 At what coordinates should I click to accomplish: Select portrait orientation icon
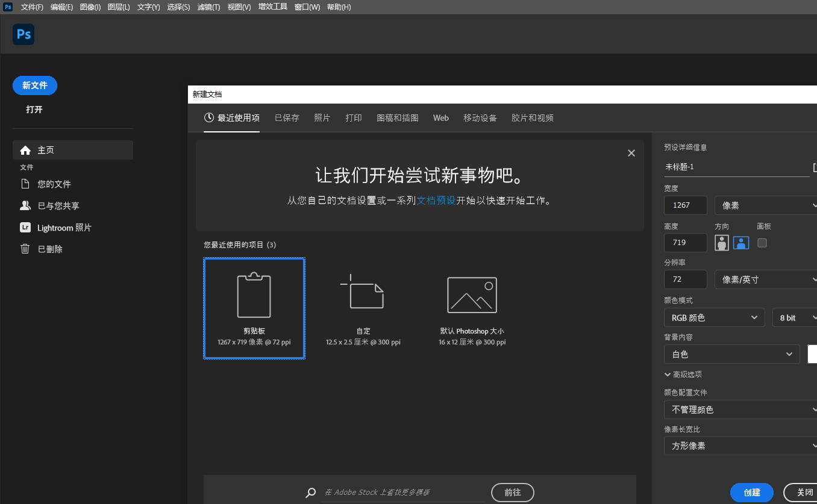(722, 243)
